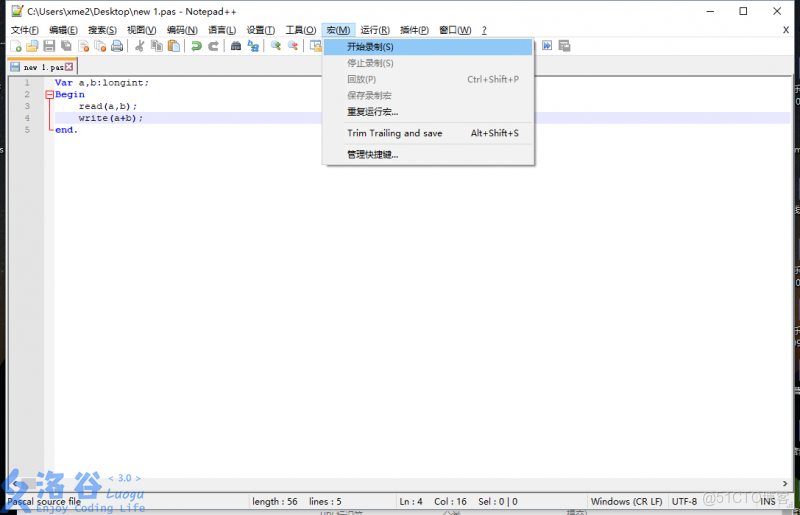Click the Close document toolbar icon
The height and width of the screenshot is (515, 800).
coord(84,46)
